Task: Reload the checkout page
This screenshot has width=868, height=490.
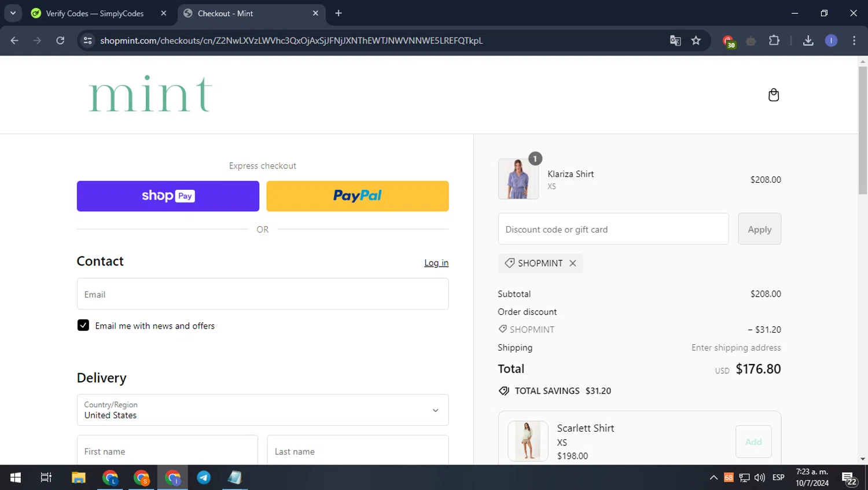Action: pos(60,40)
